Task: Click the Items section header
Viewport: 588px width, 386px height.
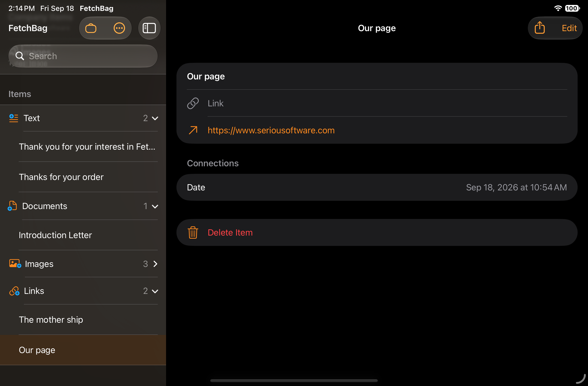Action: [x=20, y=94]
